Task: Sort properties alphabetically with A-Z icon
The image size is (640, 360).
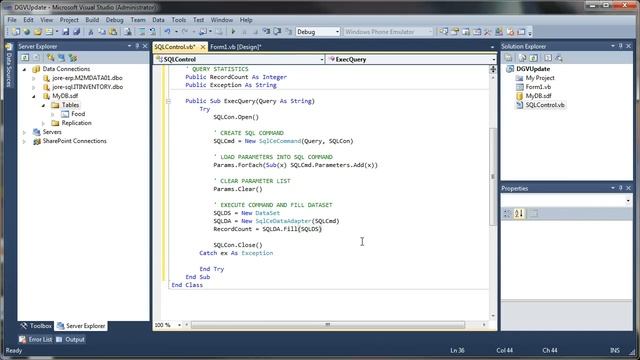Action: [x=519, y=213]
